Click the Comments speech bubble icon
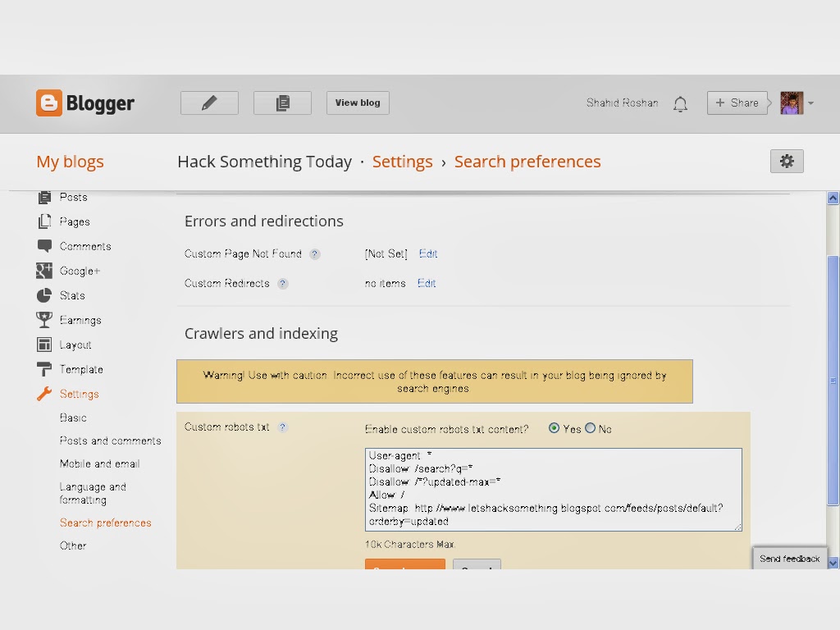840x630 pixels. [x=44, y=246]
